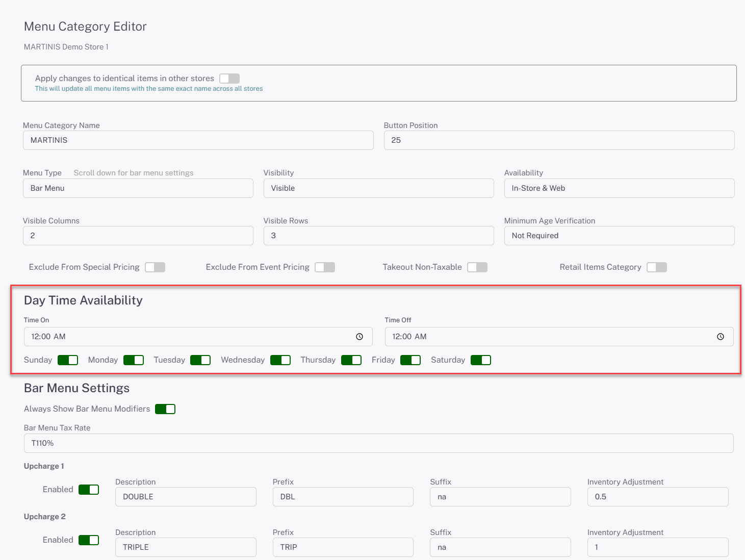The width and height of the screenshot is (745, 560).
Task: Focus the Button Position input field
Action: point(559,140)
